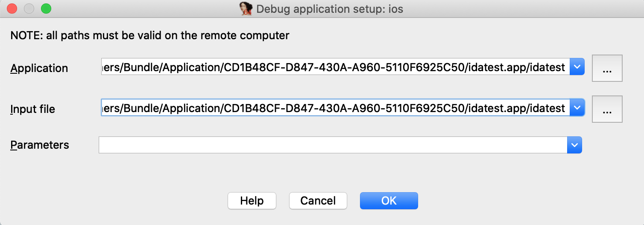Image resolution: width=644 pixels, height=225 pixels.
Task: Click the empty Parameters field
Action: [x=333, y=145]
